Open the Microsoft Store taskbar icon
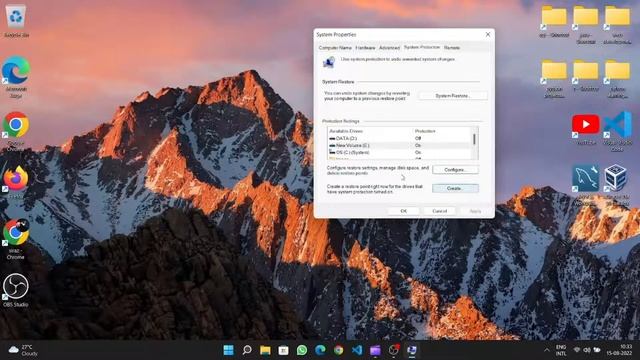Screen dimensions: 640x360 coord(284,350)
